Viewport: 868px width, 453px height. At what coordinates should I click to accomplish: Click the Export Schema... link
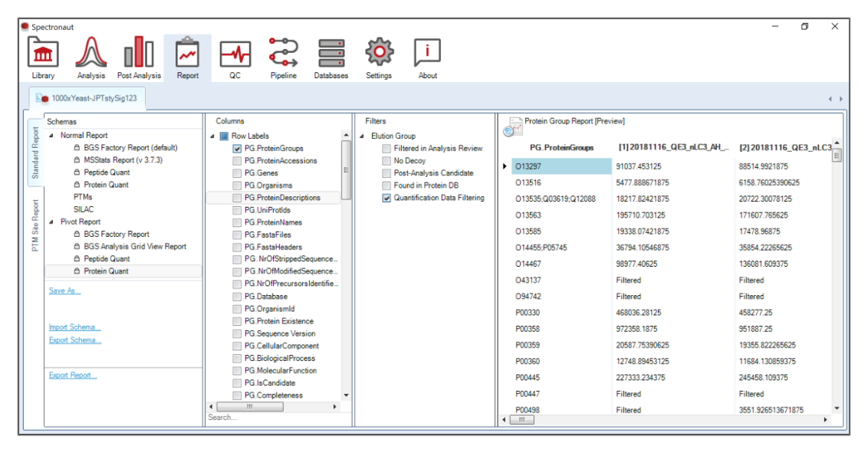pos(74,340)
